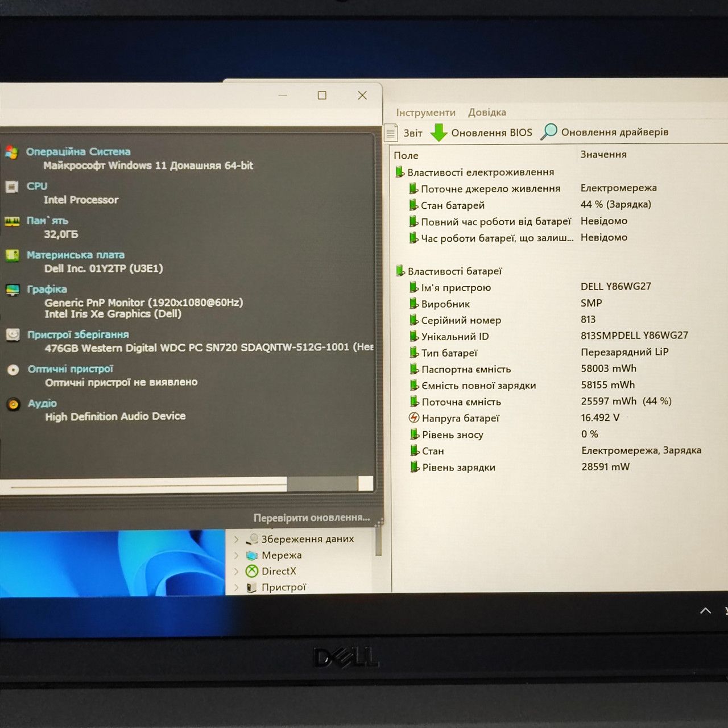The height and width of the screenshot is (728, 728).
Task: Click the Напруга батареї voltage icon
Action: pyautogui.click(x=414, y=418)
